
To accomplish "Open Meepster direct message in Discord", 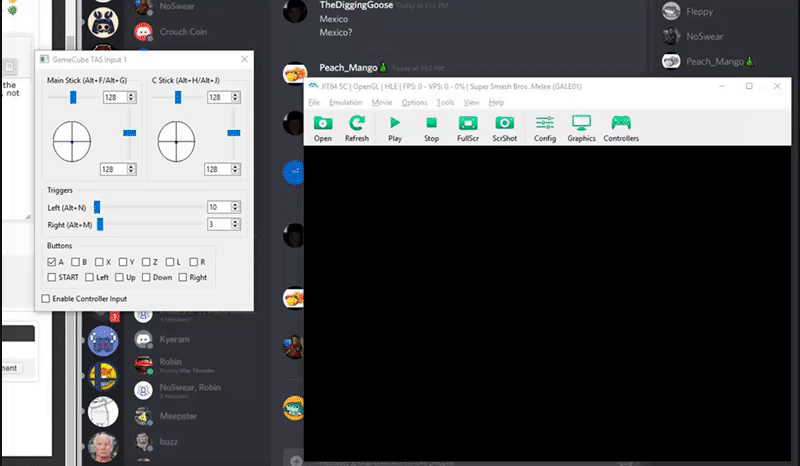I will 177,416.
